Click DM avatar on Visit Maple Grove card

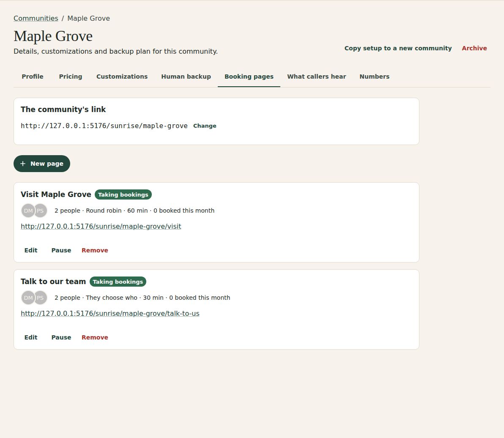28,211
